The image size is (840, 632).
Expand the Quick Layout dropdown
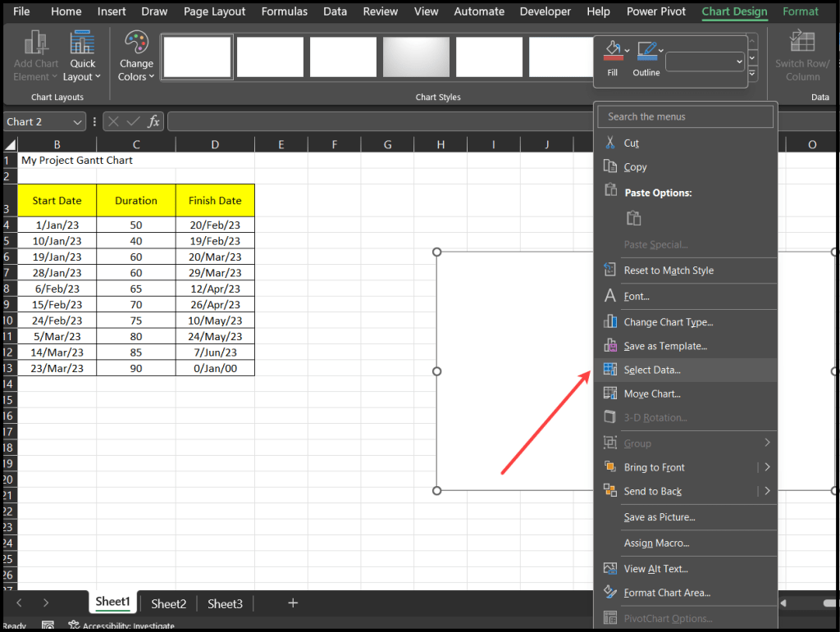pos(98,77)
